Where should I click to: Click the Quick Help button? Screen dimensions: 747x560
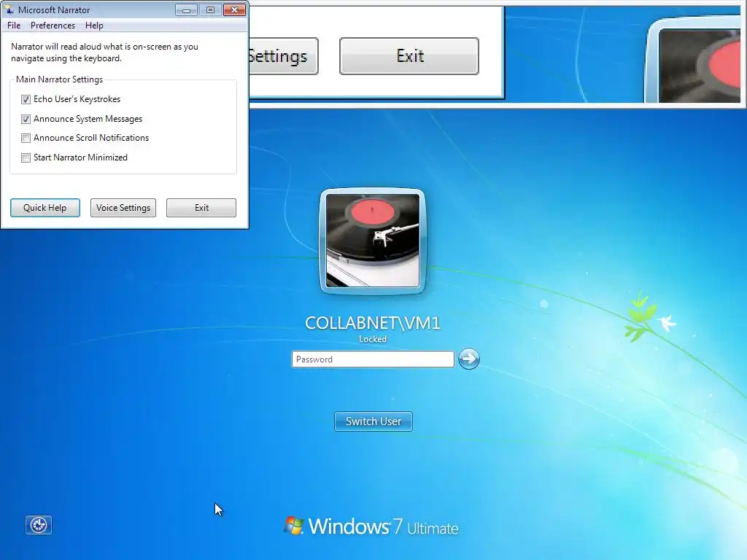pos(45,208)
